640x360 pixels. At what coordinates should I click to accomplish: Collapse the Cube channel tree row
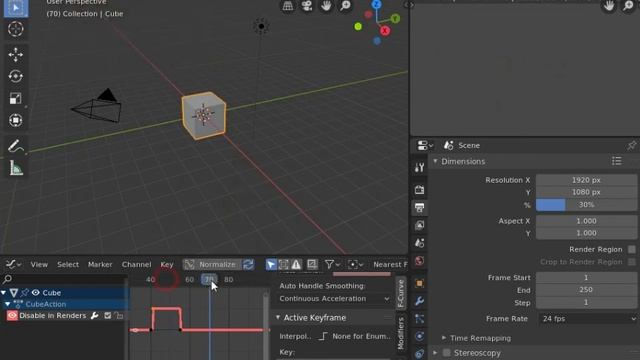4,293
